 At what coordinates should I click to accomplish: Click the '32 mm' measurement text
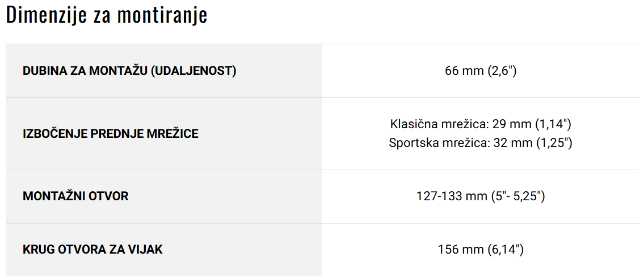(x=511, y=143)
